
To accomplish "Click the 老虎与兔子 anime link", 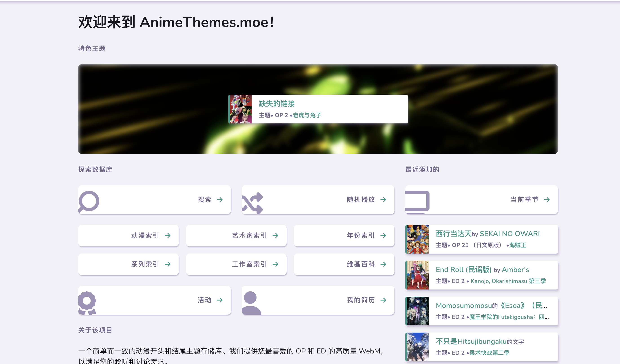I will click(x=307, y=115).
